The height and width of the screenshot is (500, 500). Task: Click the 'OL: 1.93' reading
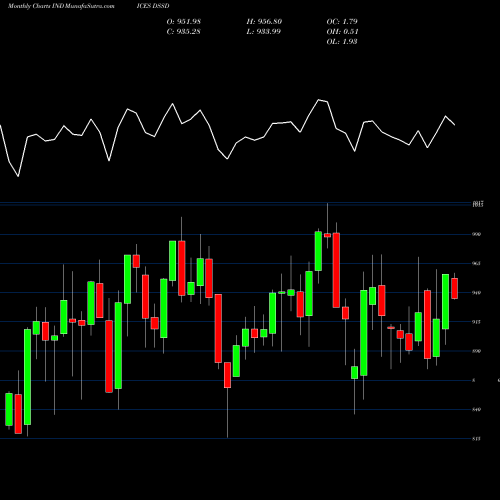click(342, 42)
